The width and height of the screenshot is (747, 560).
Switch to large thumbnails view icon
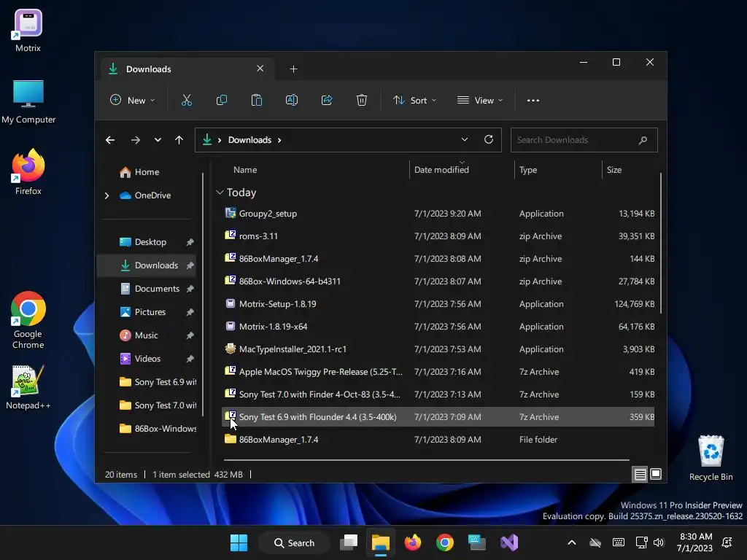pyautogui.click(x=656, y=474)
